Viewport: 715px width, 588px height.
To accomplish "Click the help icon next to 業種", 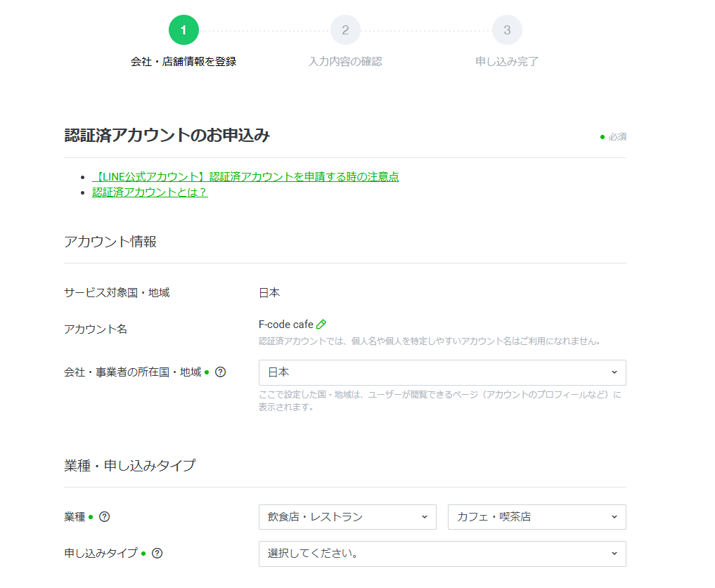I will [104, 517].
